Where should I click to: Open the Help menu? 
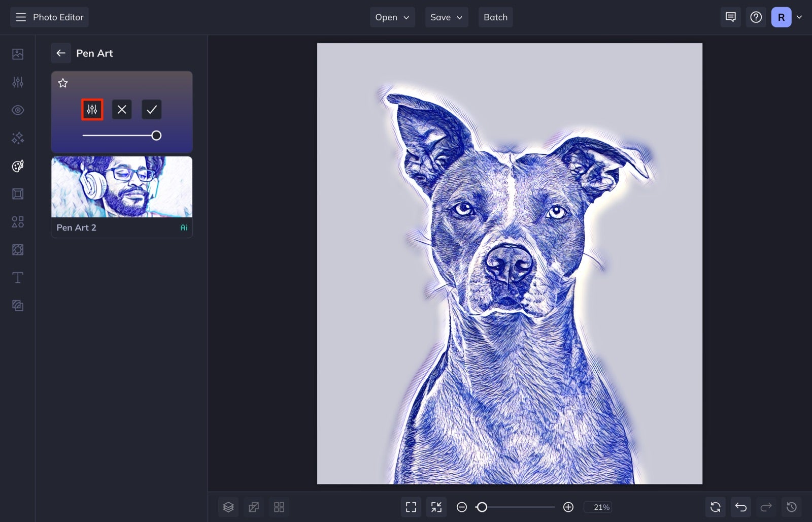(756, 17)
